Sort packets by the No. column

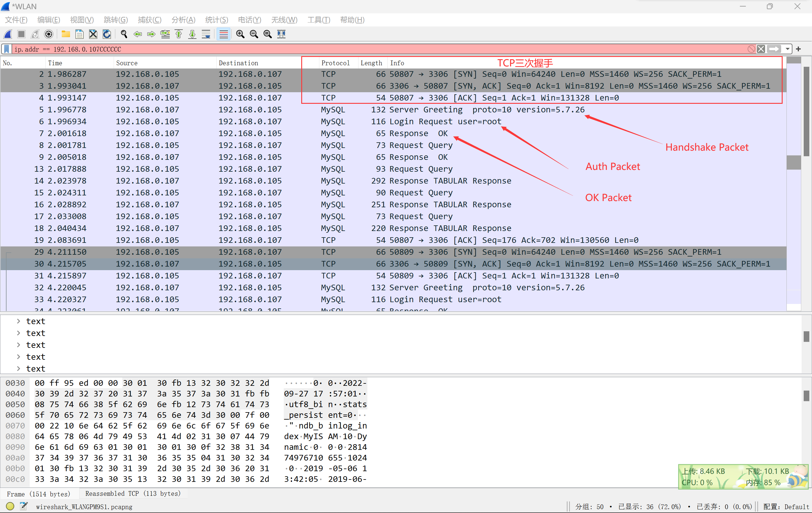(x=23, y=63)
